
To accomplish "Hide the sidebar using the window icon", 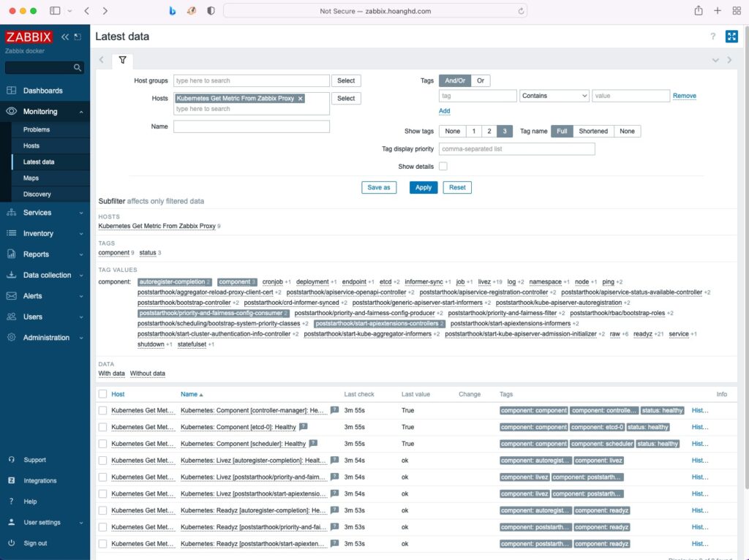I will [x=78, y=37].
